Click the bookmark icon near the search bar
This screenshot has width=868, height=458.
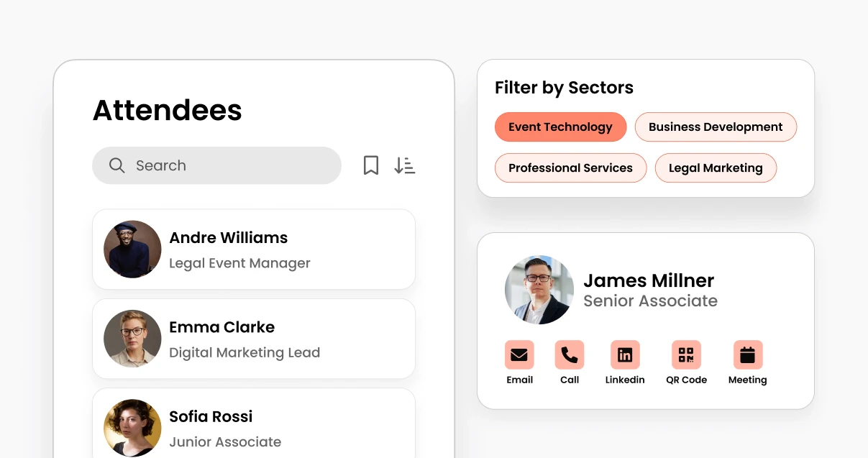pyautogui.click(x=371, y=165)
